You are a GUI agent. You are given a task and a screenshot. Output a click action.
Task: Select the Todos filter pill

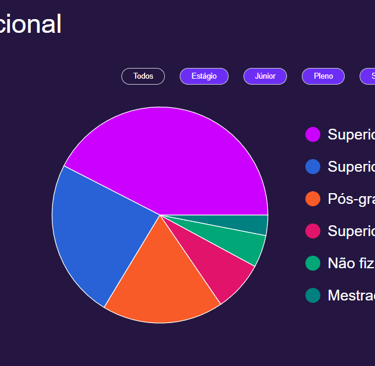(x=143, y=76)
